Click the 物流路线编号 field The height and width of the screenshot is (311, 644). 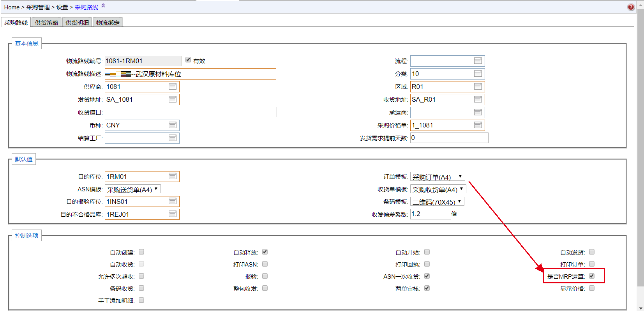(143, 61)
